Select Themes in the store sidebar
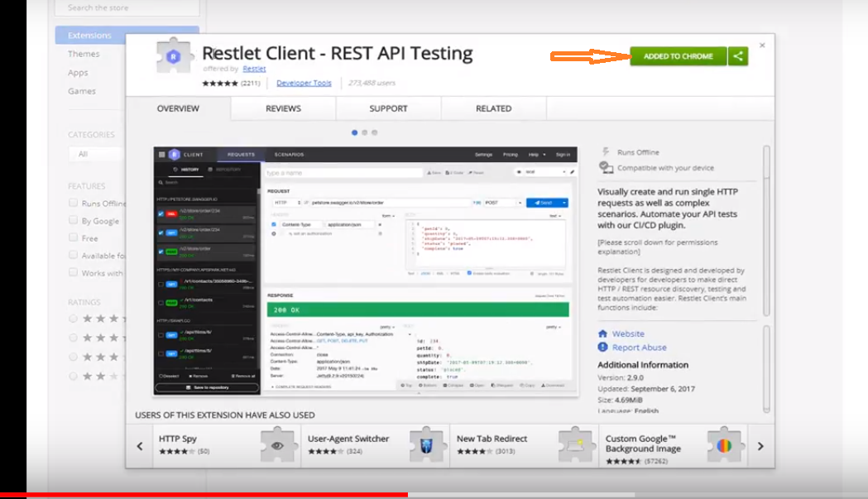The height and width of the screenshot is (499, 868). (84, 54)
